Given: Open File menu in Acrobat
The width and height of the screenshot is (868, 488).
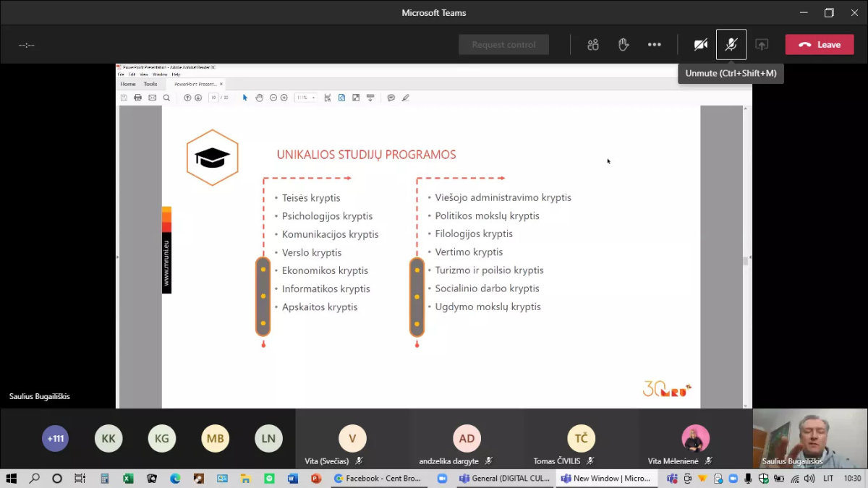Looking at the screenshot, I should [121, 74].
